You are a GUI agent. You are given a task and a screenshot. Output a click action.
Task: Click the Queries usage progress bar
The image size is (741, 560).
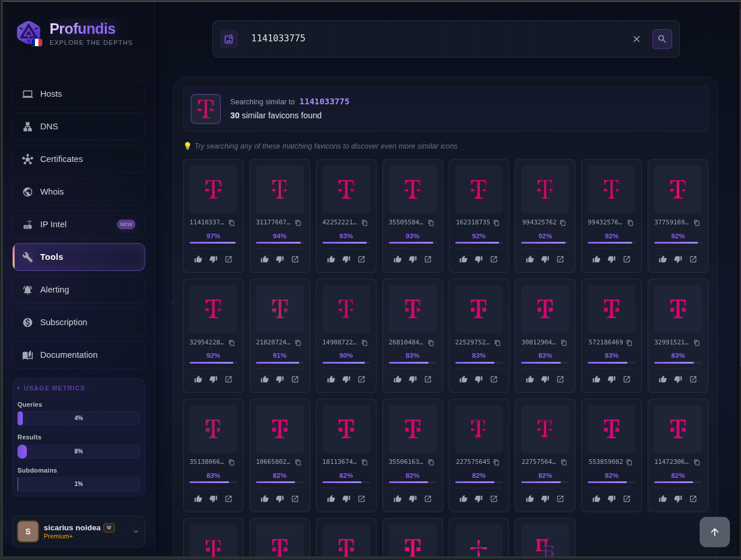coord(79,418)
